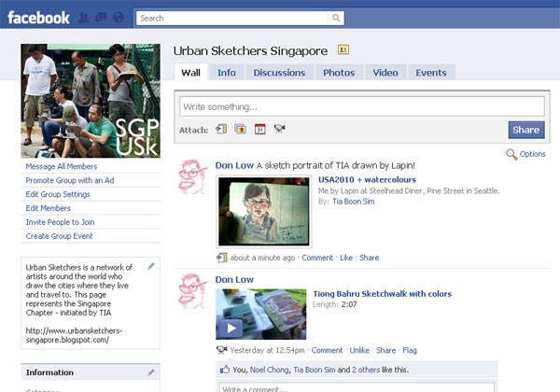Image resolution: width=560 pixels, height=392 pixels.
Task: Like the sketch portrait post
Action: [346, 258]
